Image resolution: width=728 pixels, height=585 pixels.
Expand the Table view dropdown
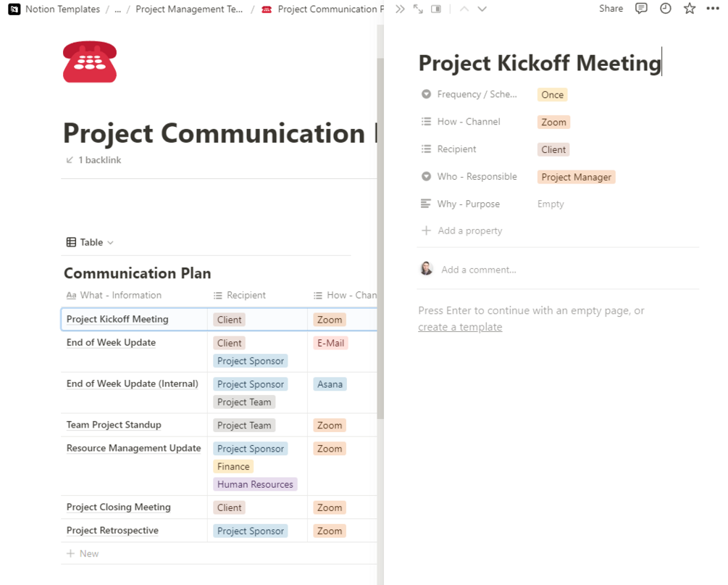point(91,242)
